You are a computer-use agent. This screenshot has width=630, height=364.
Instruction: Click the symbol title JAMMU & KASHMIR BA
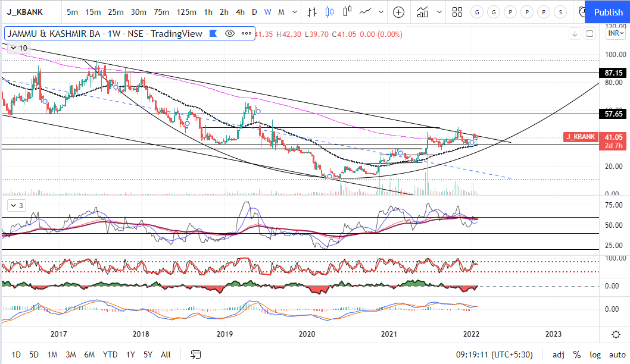point(54,34)
